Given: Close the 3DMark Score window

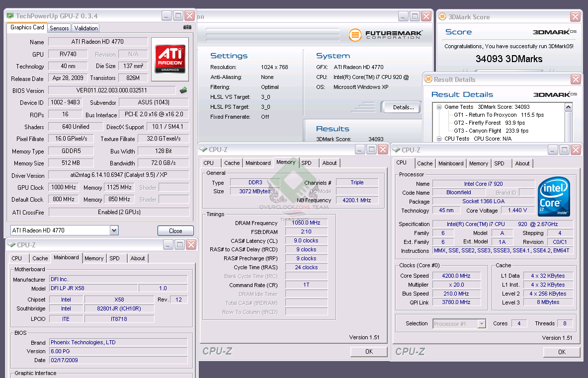Looking at the screenshot, I should point(575,16).
